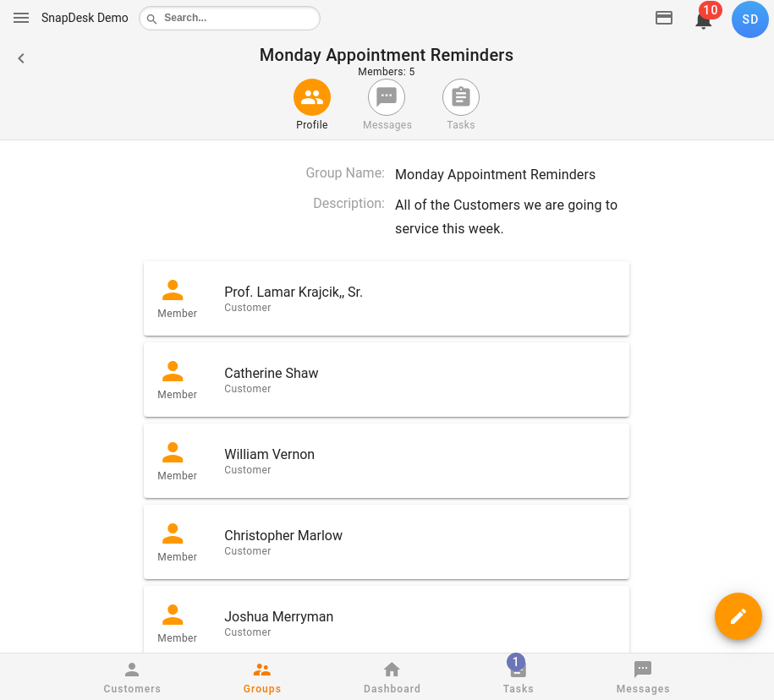This screenshot has height=700, width=774.
Task: Open Catherine Shaw member card
Action: click(387, 380)
